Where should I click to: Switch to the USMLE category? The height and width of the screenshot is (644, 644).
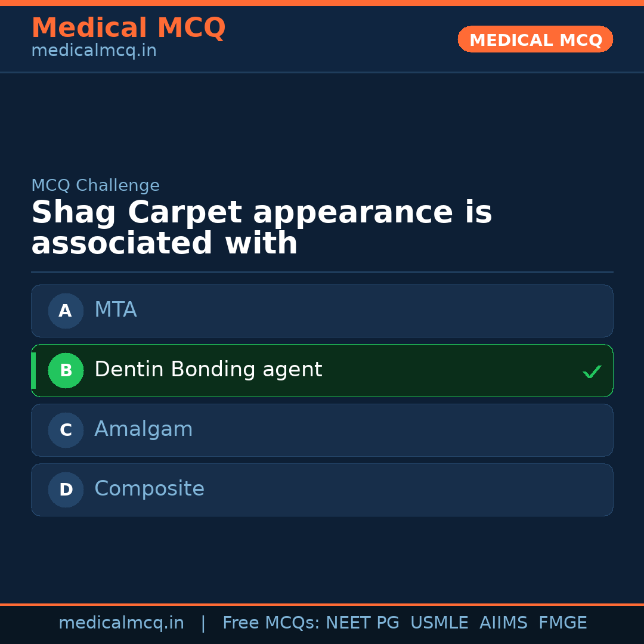tap(439, 623)
